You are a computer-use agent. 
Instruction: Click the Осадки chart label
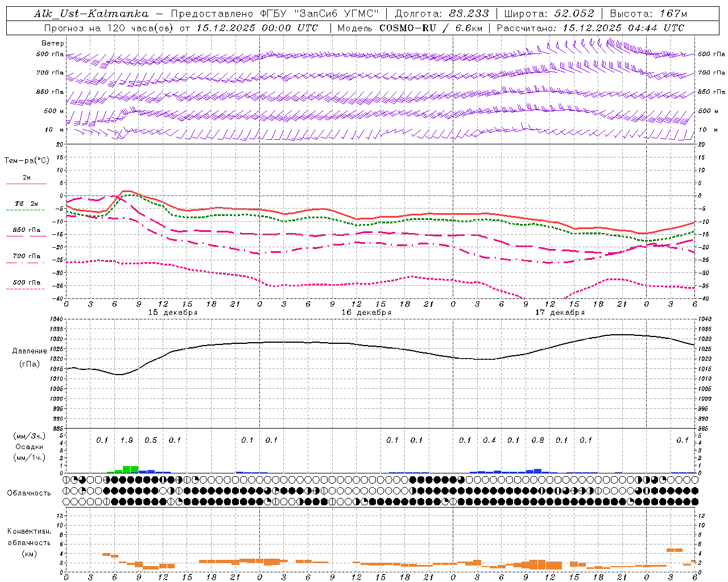click(x=29, y=447)
